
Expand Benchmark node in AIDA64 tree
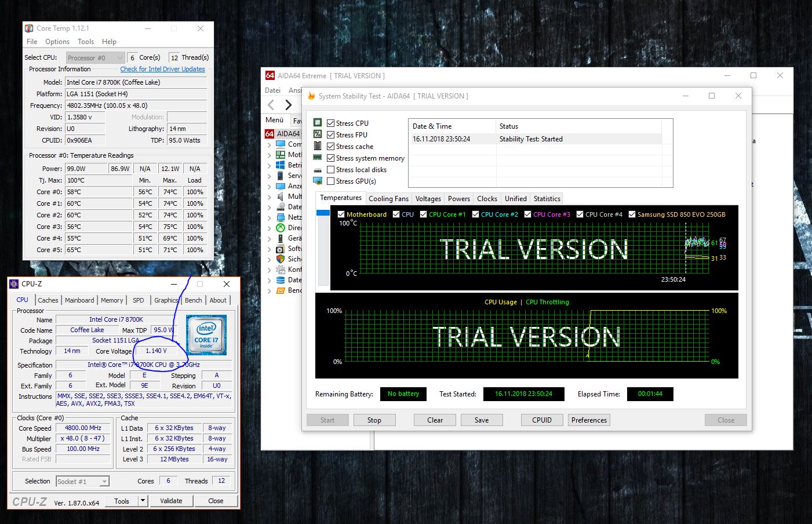pyautogui.click(x=270, y=290)
